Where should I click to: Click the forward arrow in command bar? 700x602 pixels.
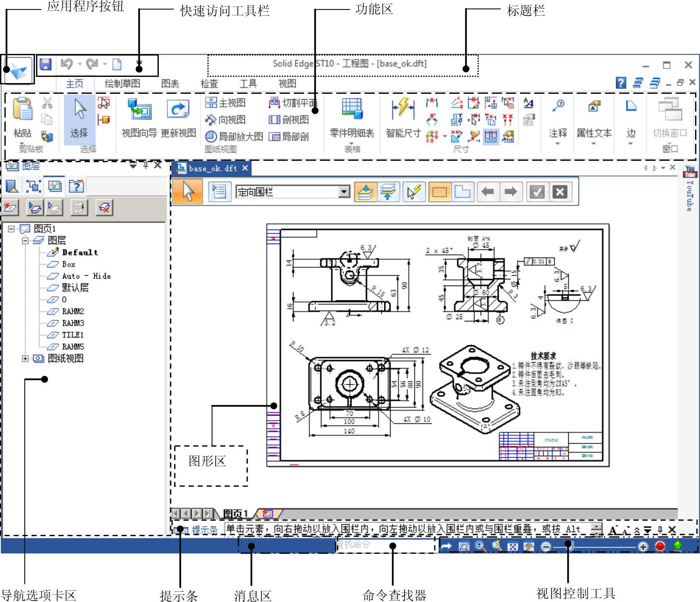point(511,192)
